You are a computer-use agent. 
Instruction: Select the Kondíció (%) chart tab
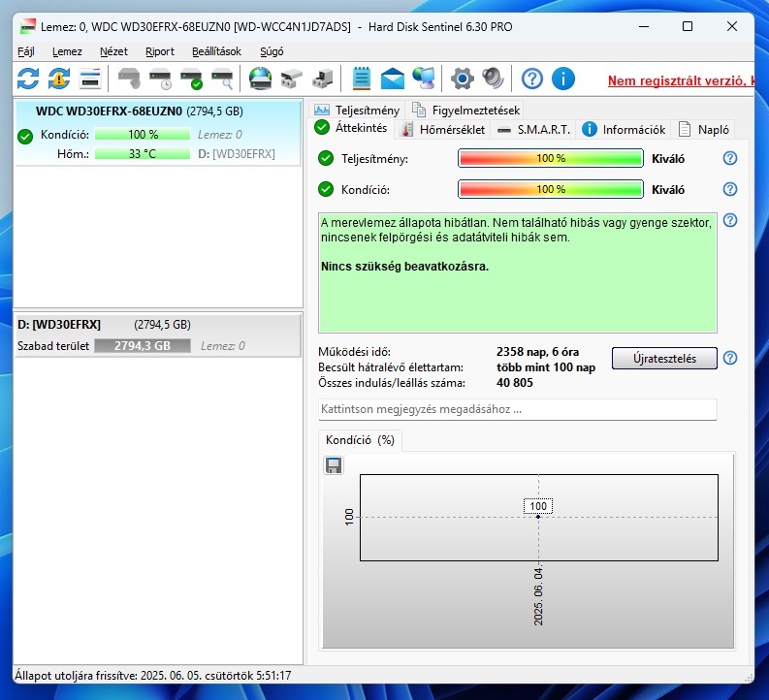pyautogui.click(x=360, y=440)
